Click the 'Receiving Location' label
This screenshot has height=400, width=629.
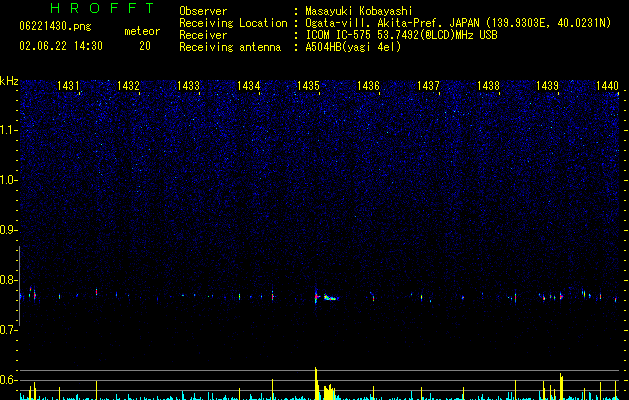point(233,23)
